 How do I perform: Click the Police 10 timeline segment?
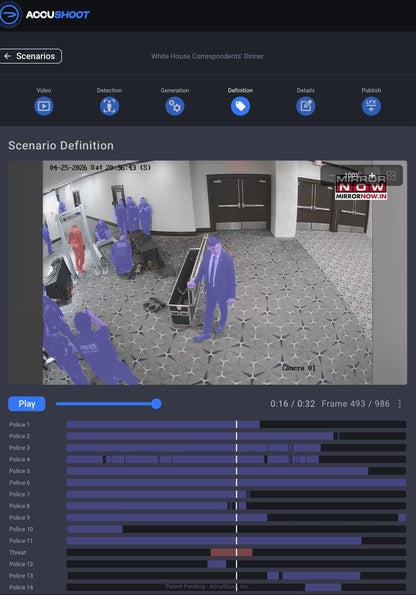(95, 529)
